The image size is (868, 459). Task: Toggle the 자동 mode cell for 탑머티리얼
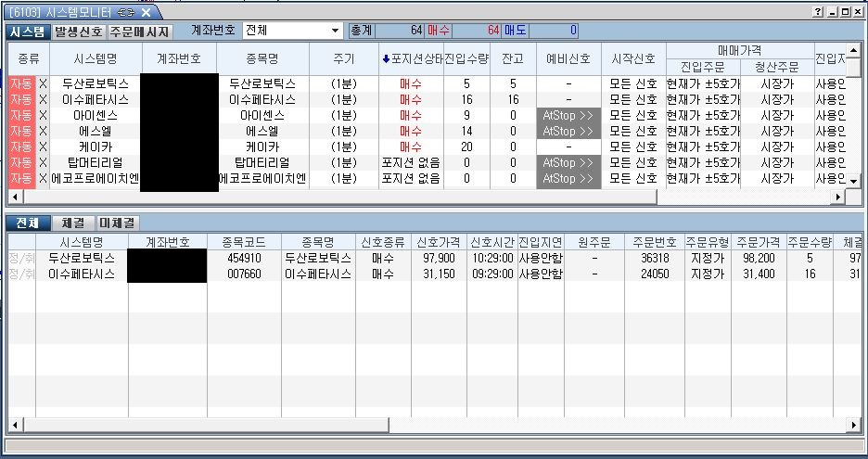[21, 162]
